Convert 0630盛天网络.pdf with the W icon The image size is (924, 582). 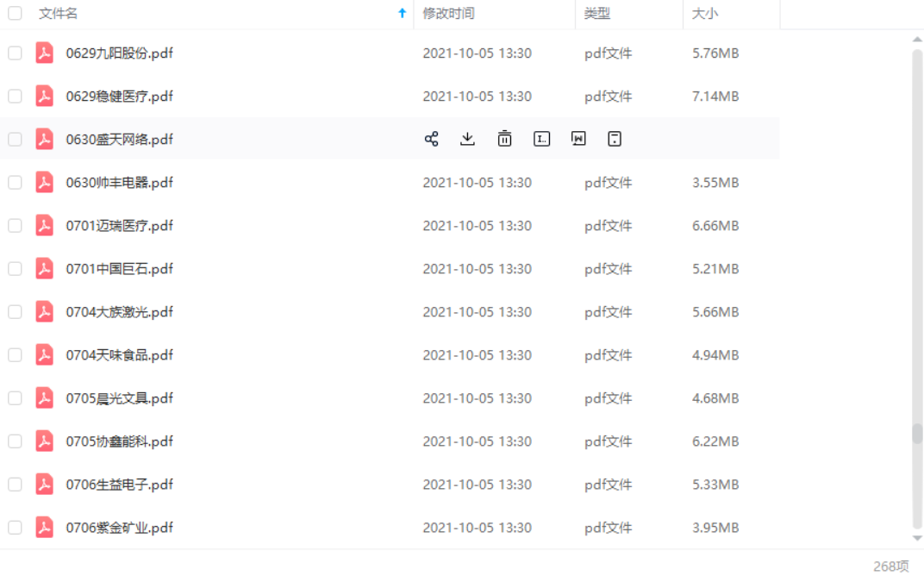tap(578, 139)
